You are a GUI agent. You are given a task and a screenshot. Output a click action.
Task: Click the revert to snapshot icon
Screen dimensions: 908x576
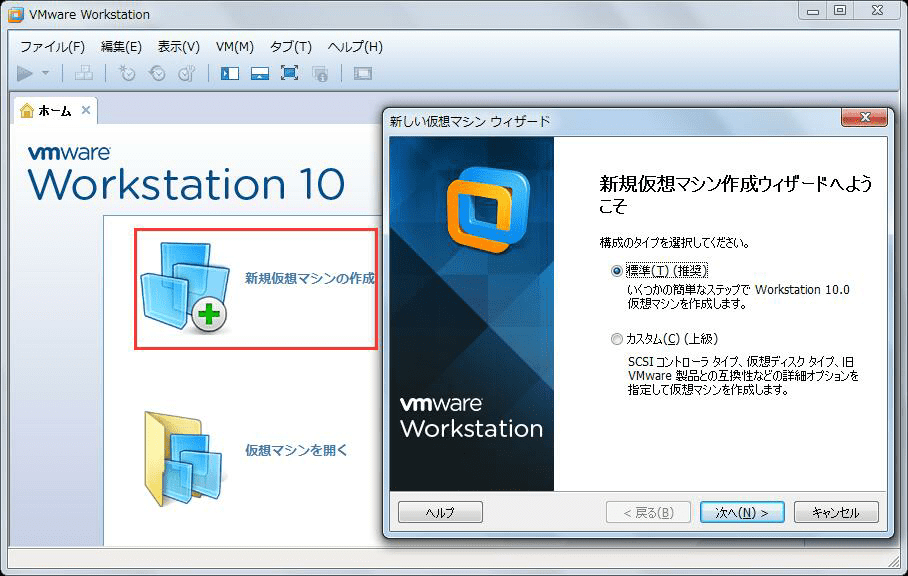[x=157, y=74]
